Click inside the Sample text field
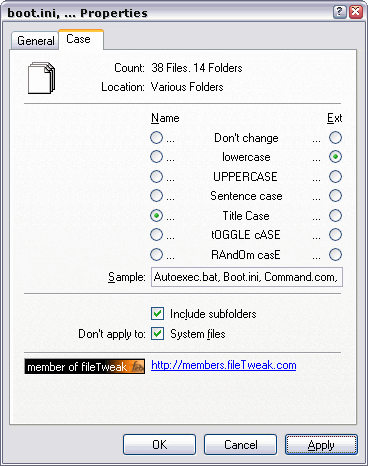The height and width of the screenshot is (466, 368). pos(247,277)
